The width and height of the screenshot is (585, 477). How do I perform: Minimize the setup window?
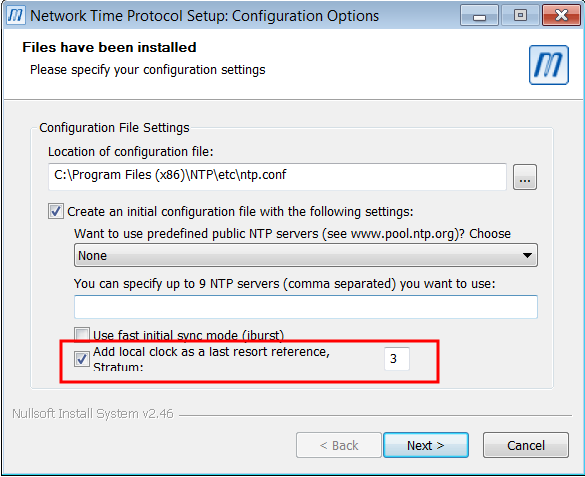coord(479,15)
